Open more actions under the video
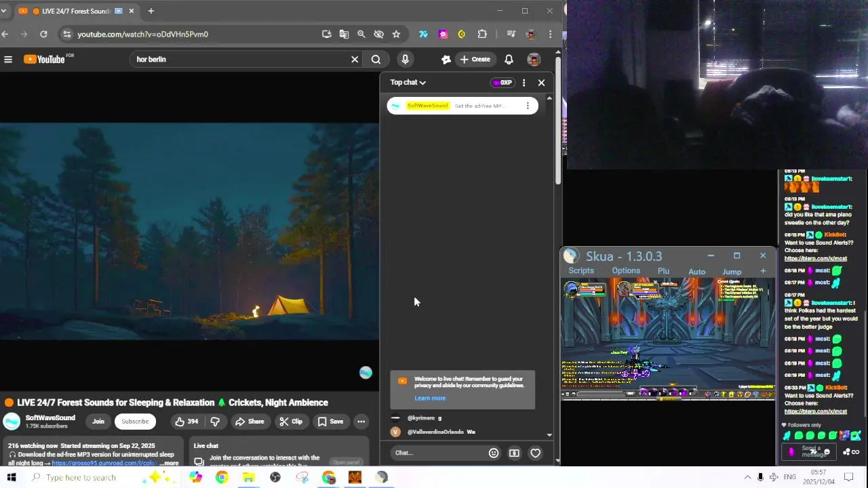This screenshot has width=868, height=488. (x=361, y=422)
